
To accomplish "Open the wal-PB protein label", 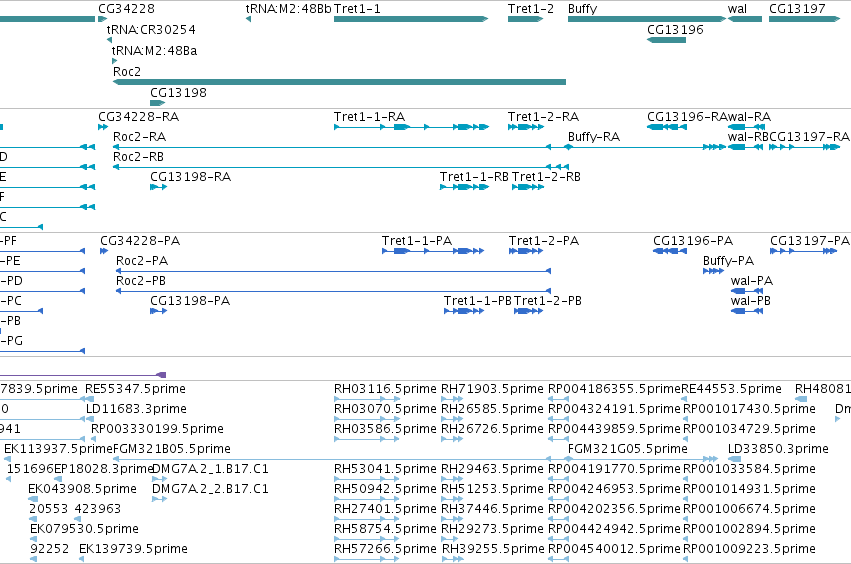I will 751,301.
